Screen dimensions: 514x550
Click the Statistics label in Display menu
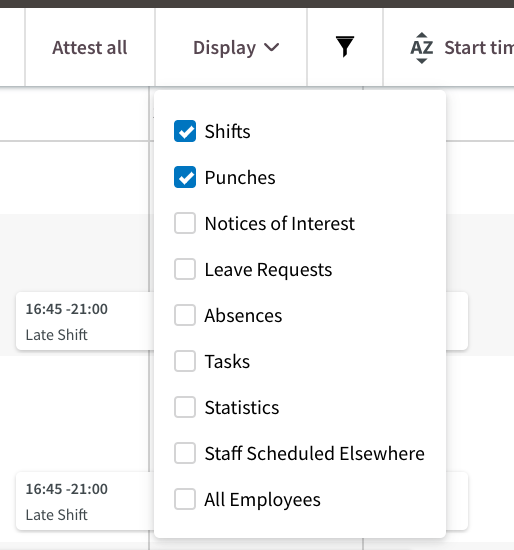pos(242,407)
